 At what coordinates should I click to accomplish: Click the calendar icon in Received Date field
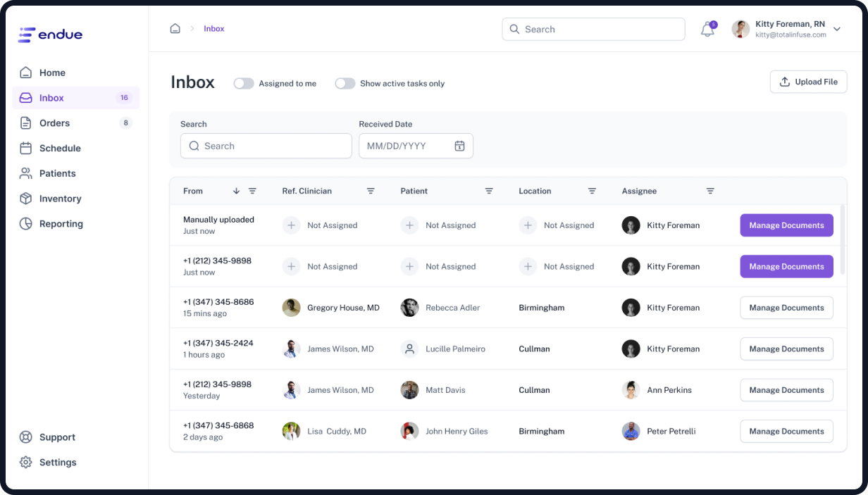point(460,145)
